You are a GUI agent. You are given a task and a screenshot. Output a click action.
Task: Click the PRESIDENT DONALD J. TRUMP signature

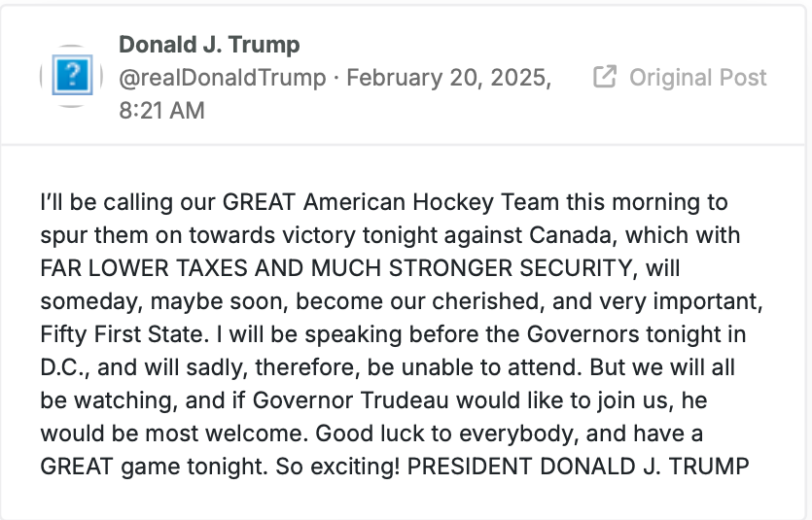(x=578, y=467)
